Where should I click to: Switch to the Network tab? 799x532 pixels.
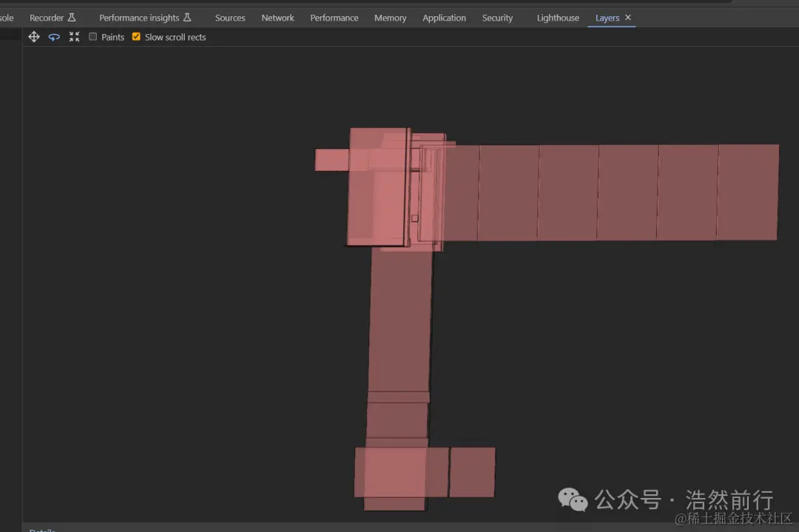click(x=277, y=18)
